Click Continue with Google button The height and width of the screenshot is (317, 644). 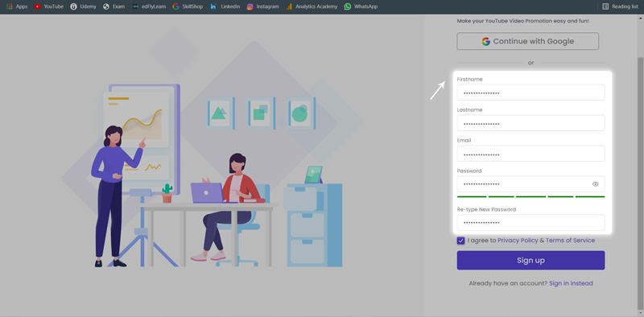pos(528,41)
